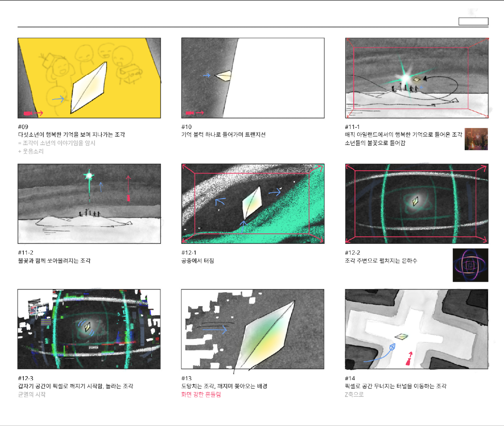Viewport: 504px width, 426px height.
Task: Click the red camera marker in frame #11-2
Action: pos(129,198)
